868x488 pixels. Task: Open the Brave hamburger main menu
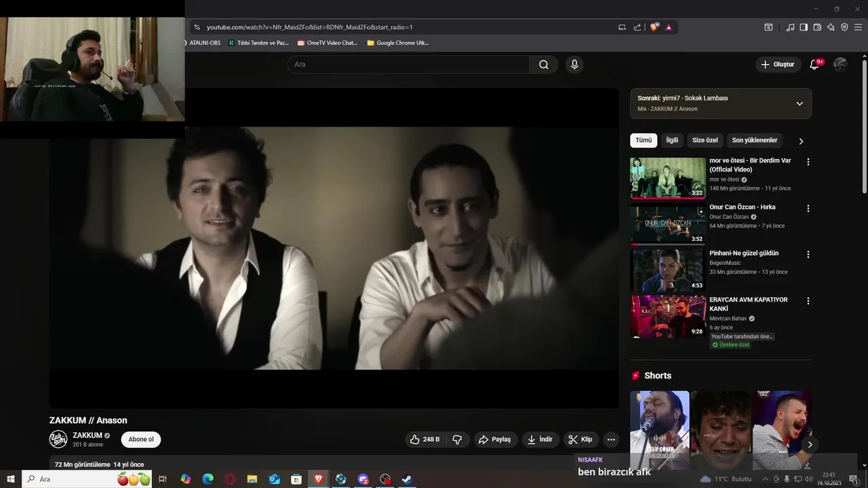(x=859, y=27)
